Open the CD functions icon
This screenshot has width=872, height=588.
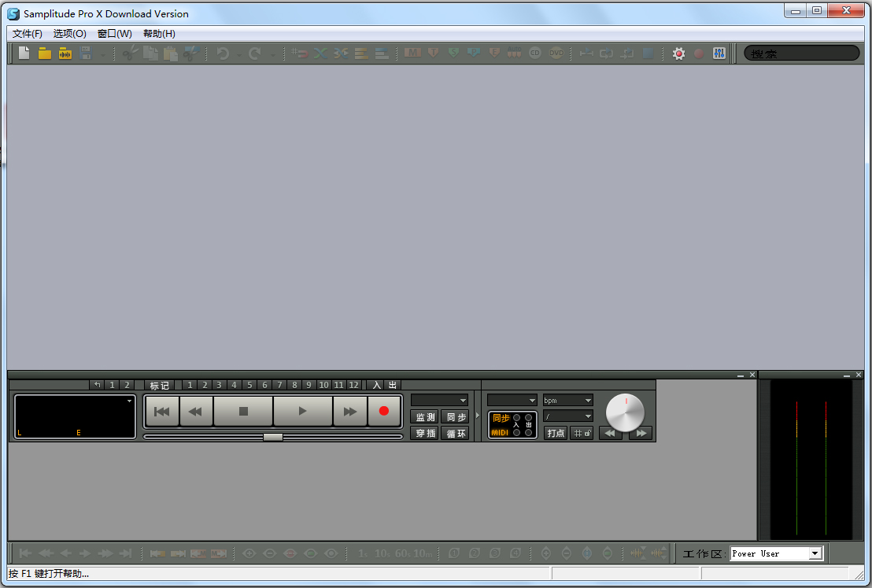coord(534,53)
